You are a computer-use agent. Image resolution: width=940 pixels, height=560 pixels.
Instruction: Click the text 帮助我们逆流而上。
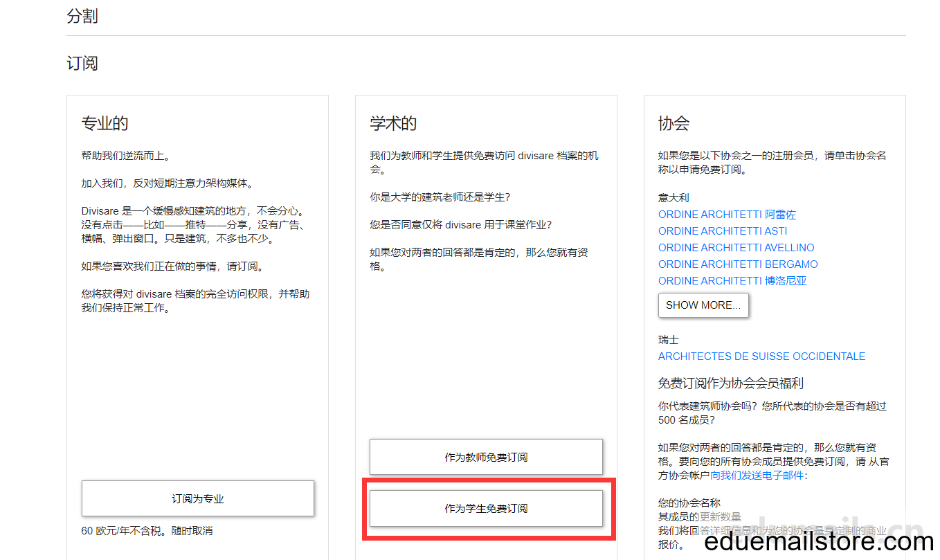coord(126,156)
